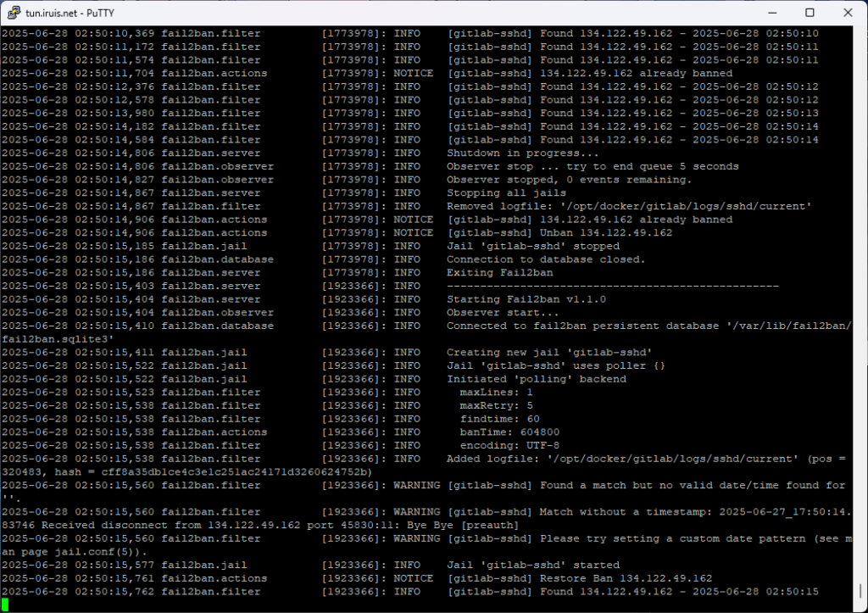
Task: Click timestamp 2025-06-28 02:50:11,704
Action: 78,73
